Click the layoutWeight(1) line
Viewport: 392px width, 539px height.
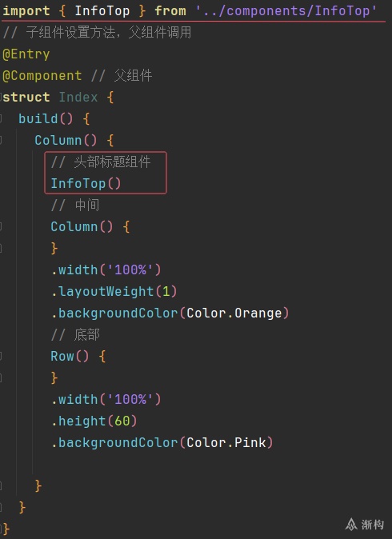tap(114, 292)
